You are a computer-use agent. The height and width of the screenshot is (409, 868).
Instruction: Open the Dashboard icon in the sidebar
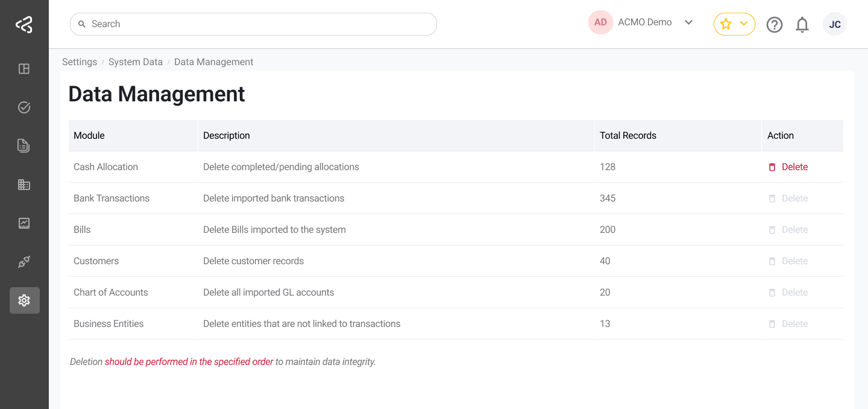tap(24, 69)
